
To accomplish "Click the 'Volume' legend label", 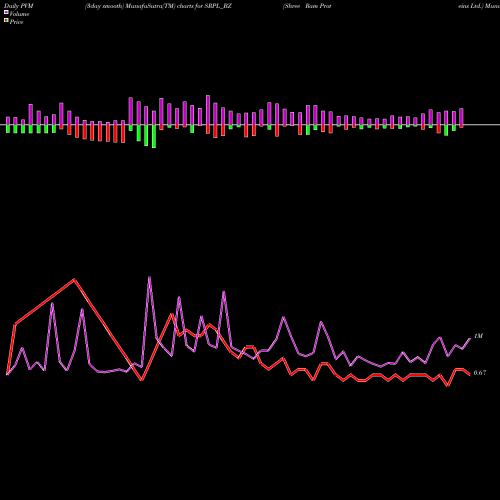I will 19,14.
